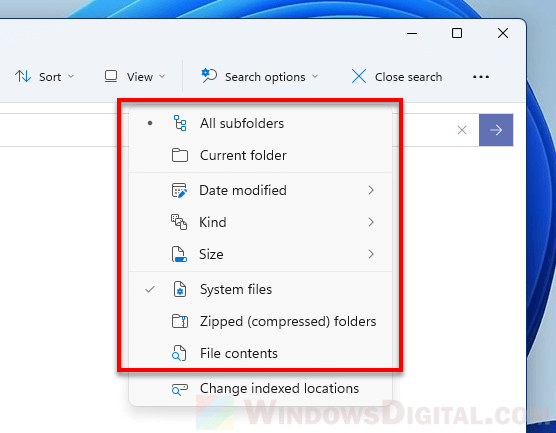556x433 pixels.
Task: Click the blue X Close search icon
Action: (x=359, y=76)
